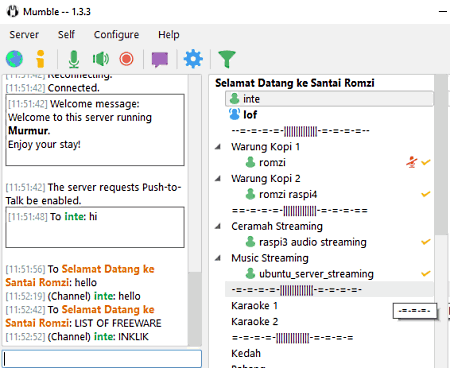Screen dimensions: 450x368
Task: Click the Warung Kopi 1 channel name
Action: click(266, 147)
